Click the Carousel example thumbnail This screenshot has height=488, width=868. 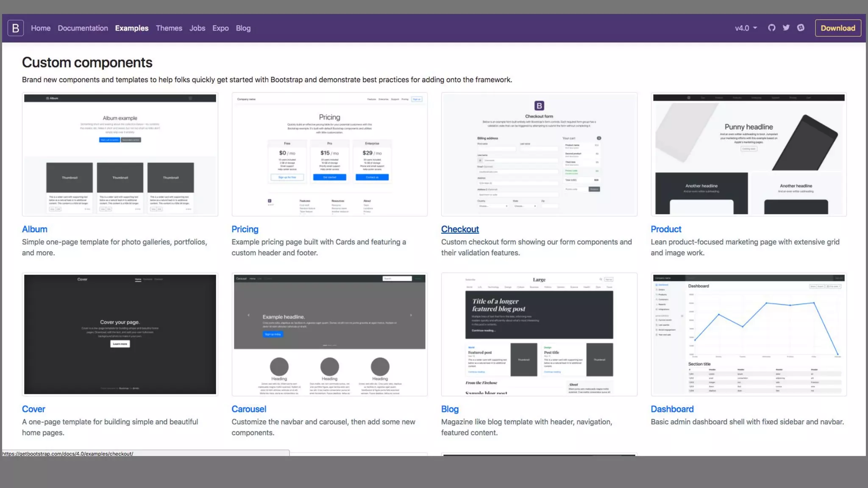click(329, 334)
